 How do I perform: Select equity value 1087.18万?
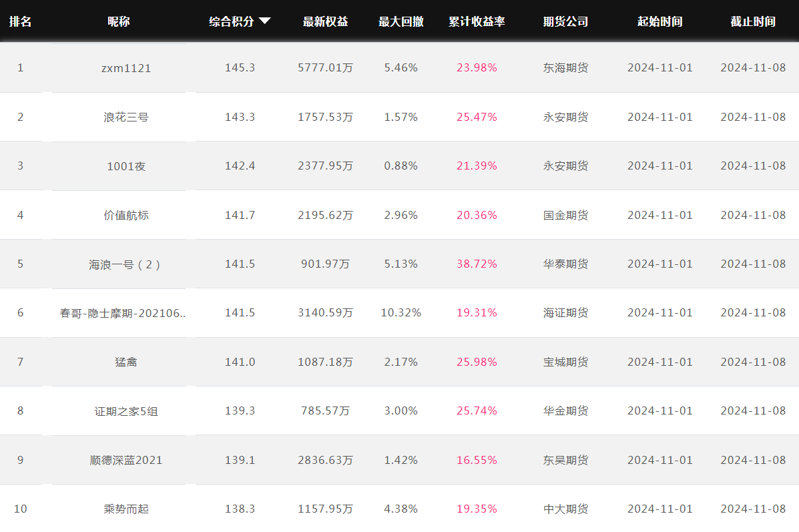click(325, 362)
